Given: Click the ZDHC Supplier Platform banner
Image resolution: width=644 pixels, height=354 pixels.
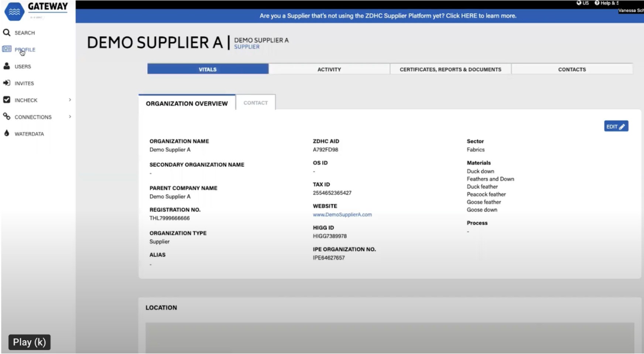Looking at the screenshot, I should point(388,16).
